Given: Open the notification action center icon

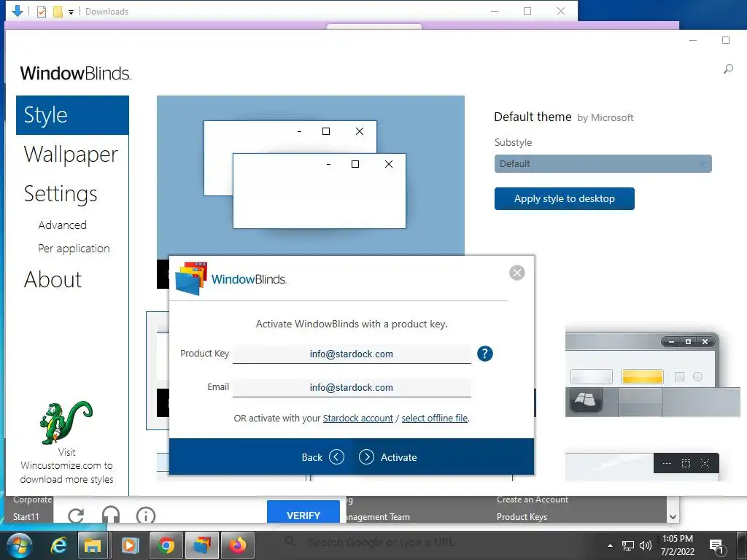Looking at the screenshot, I should (x=716, y=546).
